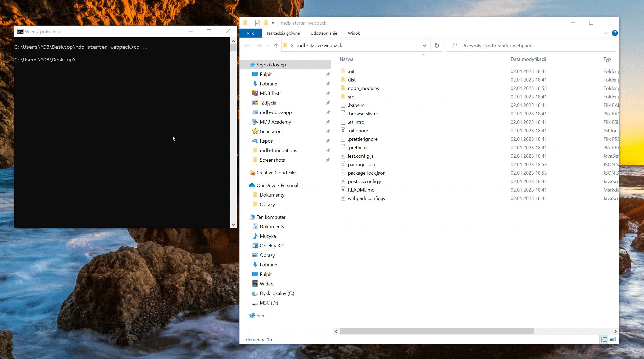
Task: Open README.md file
Action: (361, 190)
